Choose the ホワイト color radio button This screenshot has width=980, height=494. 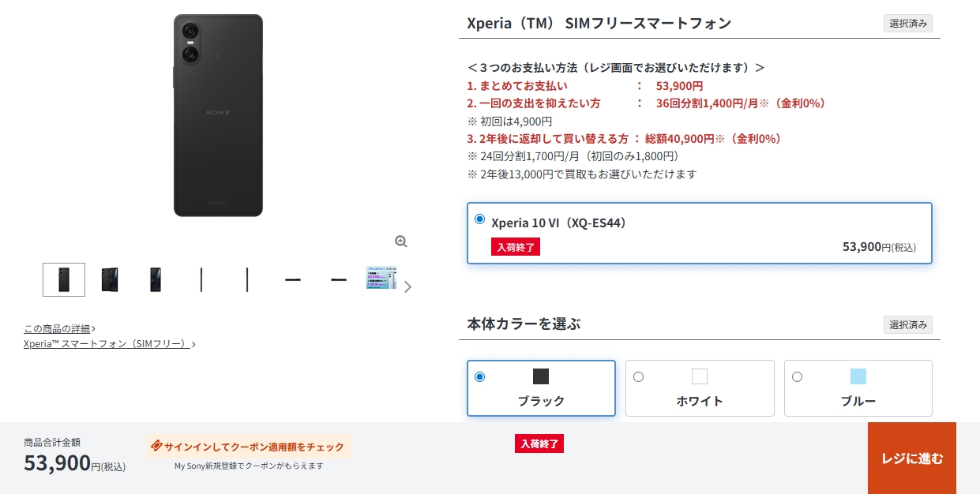[639, 376]
